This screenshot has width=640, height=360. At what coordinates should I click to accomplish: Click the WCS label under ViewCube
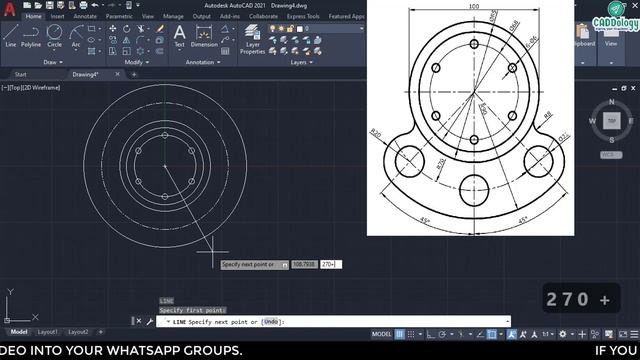[611, 155]
